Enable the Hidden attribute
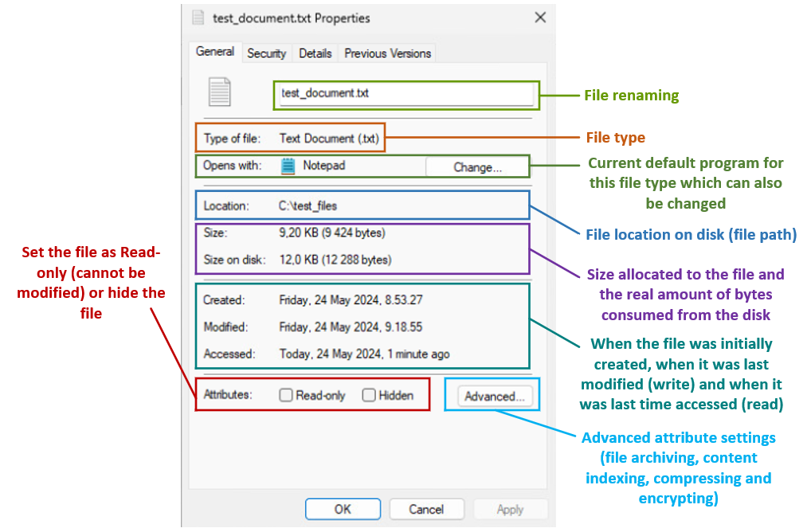Screen dimensions: 811x532 pos(369,394)
